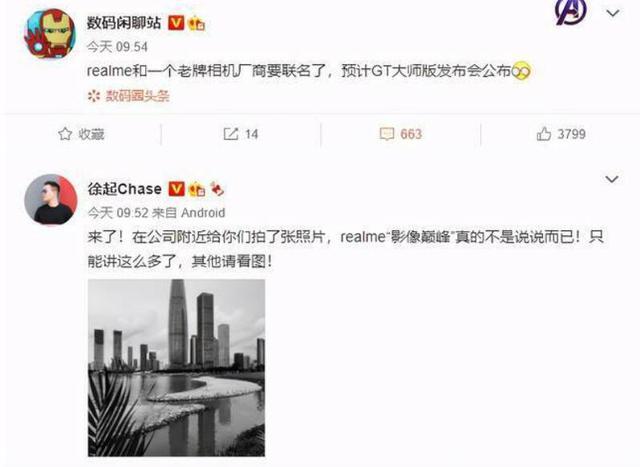Open 数码闲聊站 username profile link
Image resolution: width=640 pixels, height=467 pixels.
[124, 23]
